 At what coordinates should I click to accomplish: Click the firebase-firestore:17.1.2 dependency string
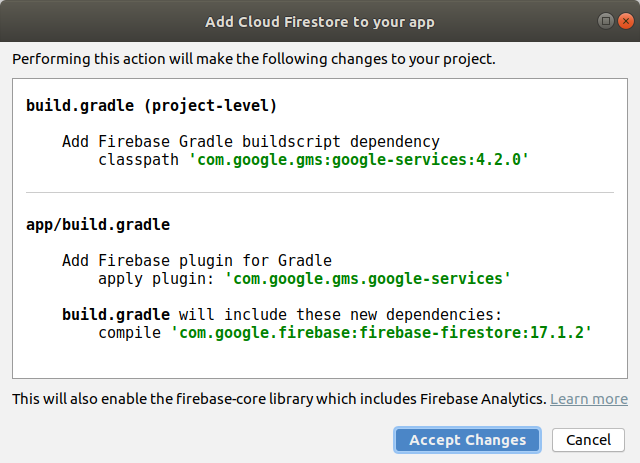tap(382, 332)
